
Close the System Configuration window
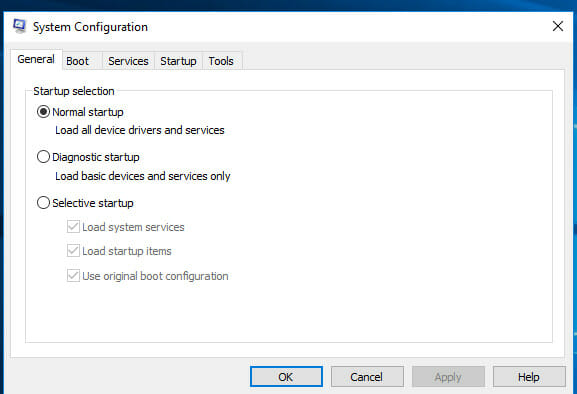557,26
